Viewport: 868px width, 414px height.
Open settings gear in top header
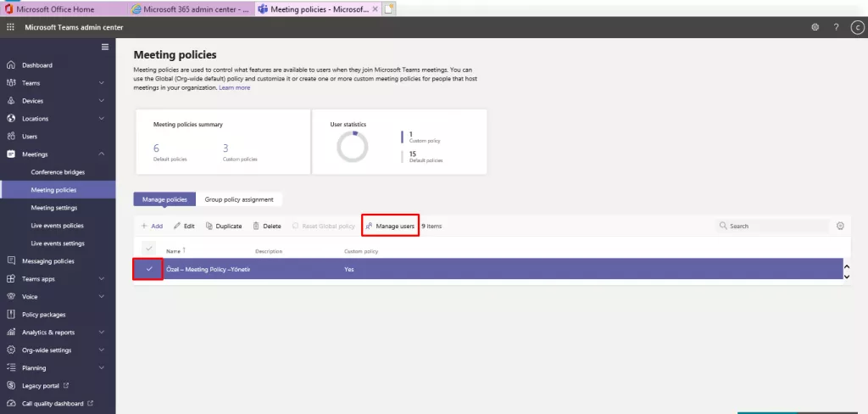(x=815, y=27)
